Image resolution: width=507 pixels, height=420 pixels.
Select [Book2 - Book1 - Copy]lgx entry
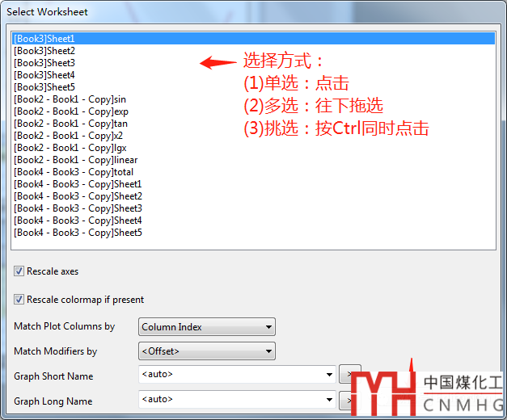pyautogui.click(x=70, y=148)
